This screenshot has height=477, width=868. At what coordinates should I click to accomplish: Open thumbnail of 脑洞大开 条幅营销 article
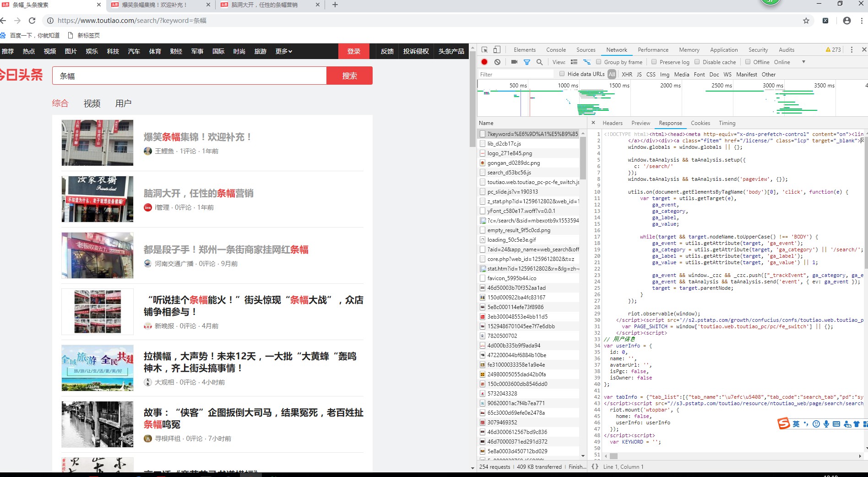pos(98,199)
